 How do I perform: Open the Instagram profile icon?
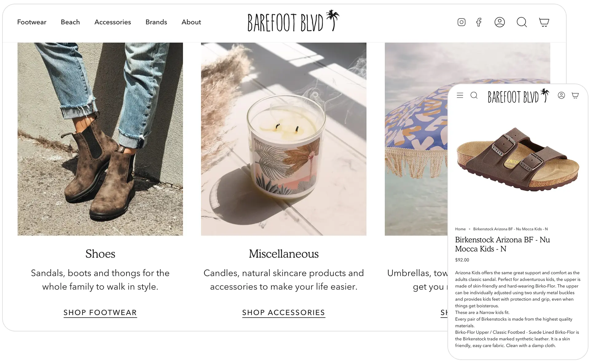[461, 22]
